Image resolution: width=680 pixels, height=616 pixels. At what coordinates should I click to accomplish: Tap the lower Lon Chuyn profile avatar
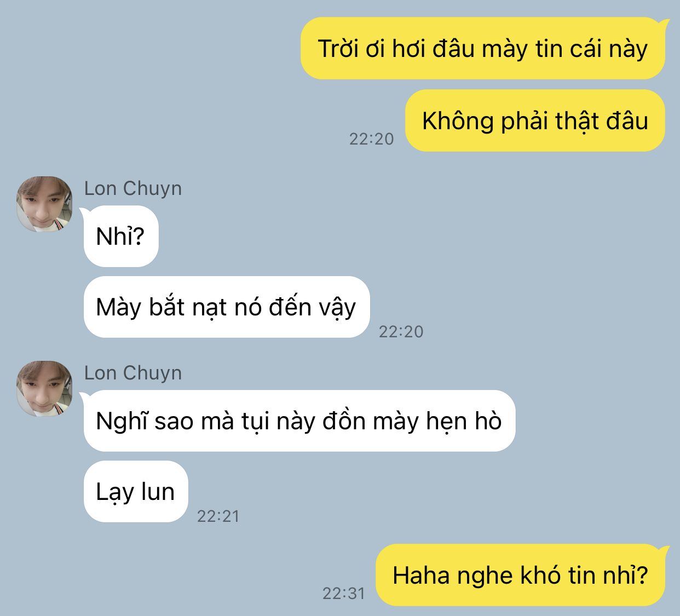(44, 388)
